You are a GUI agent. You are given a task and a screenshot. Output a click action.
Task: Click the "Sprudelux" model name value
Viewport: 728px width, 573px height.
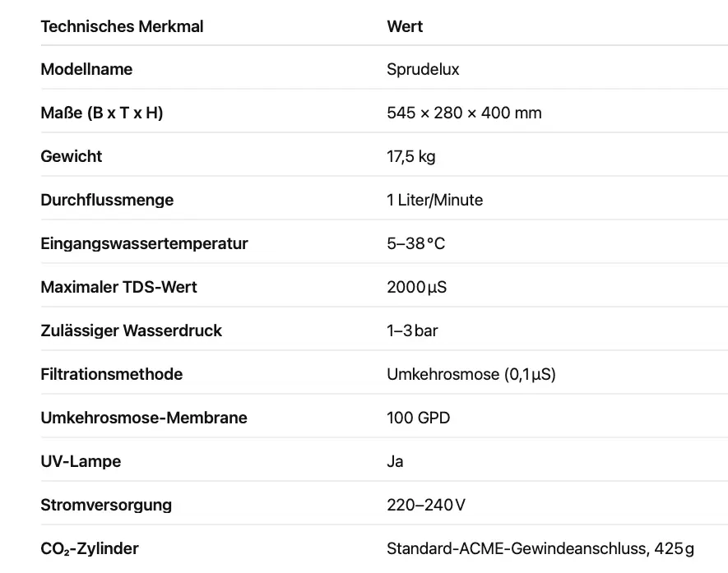423,69
